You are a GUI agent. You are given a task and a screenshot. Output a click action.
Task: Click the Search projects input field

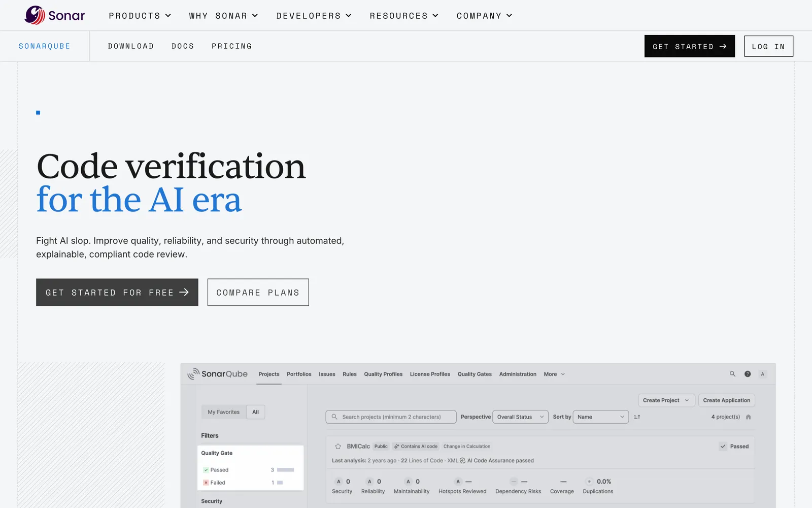pos(391,417)
